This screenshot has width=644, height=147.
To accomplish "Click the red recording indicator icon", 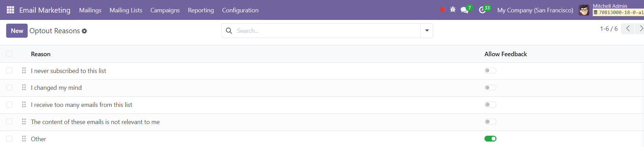I will pyautogui.click(x=442, y=10).
